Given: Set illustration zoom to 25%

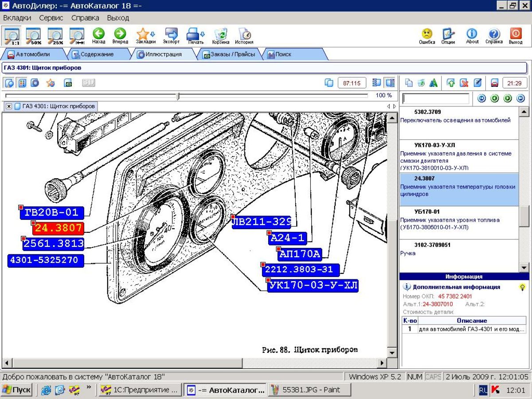Looking at the screenshot, I should pyautogui.click(x=55, y=35).
